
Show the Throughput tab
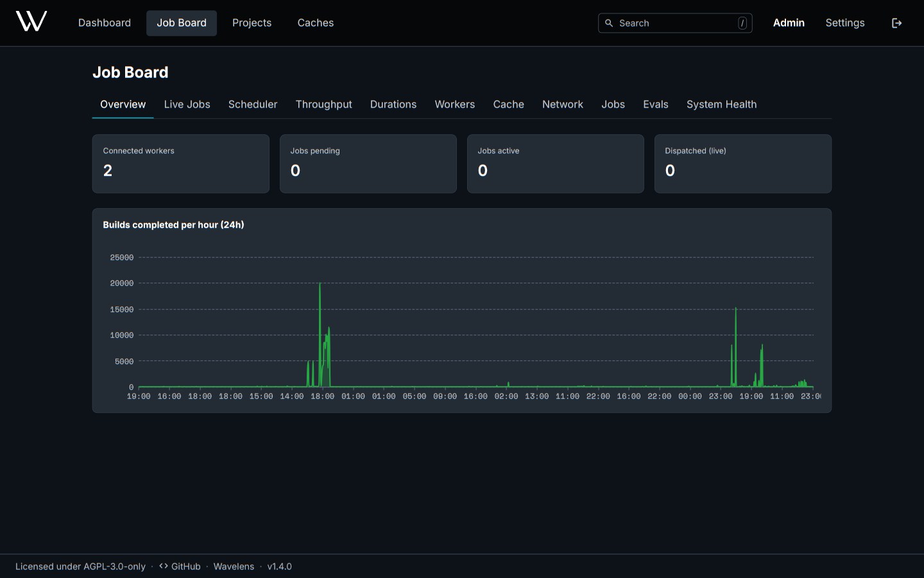[x=324, y=105]
